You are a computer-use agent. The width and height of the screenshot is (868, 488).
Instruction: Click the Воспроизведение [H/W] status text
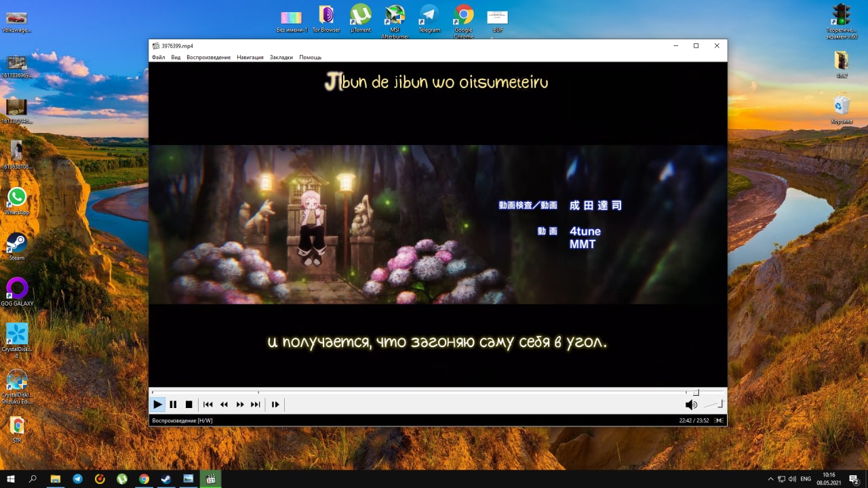(182, 420)
